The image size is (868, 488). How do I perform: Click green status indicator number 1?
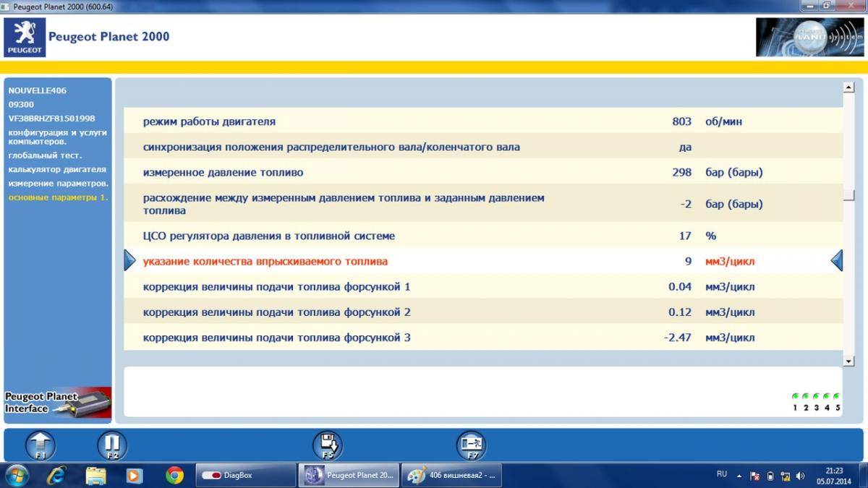pos(795,396)
